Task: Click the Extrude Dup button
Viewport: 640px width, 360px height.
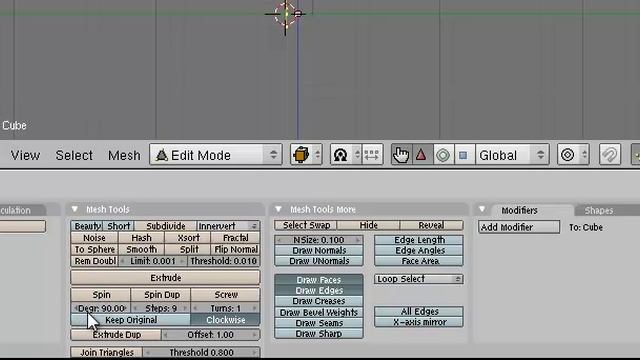Action: pyautogui.click(x=116, y=335)
